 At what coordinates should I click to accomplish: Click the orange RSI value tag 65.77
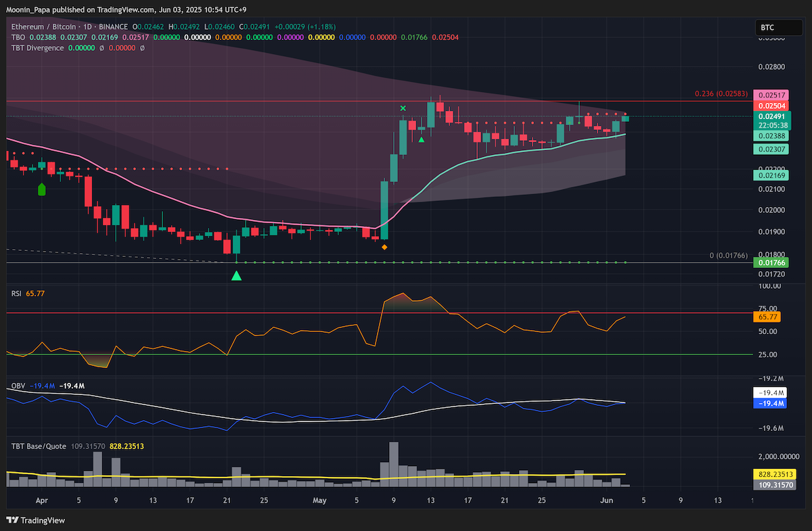[769, 317]
